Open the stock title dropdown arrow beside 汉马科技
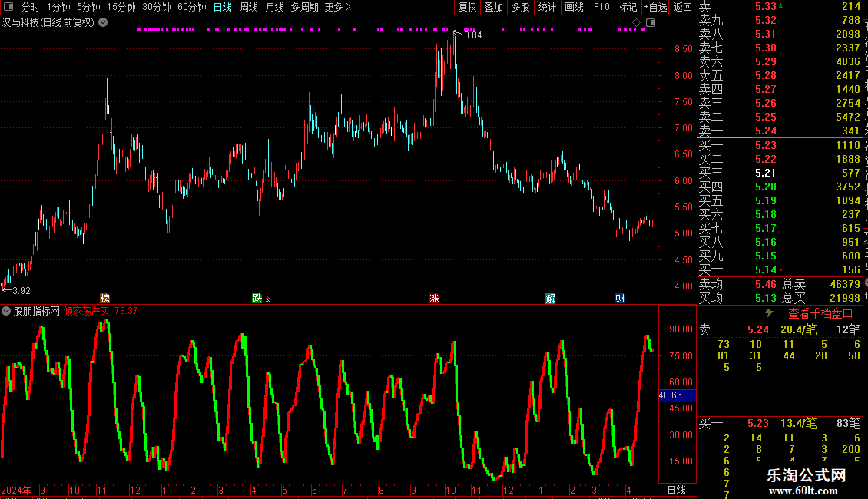Screen dimensions: 868x499 [103, 23]
